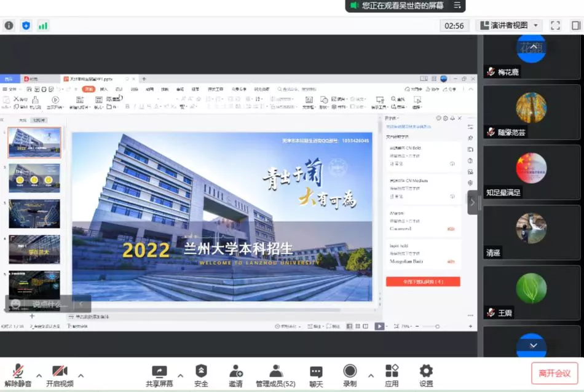Toggle meeting recording (录制)
Viewport: 584px width, 392px height.
350,375
